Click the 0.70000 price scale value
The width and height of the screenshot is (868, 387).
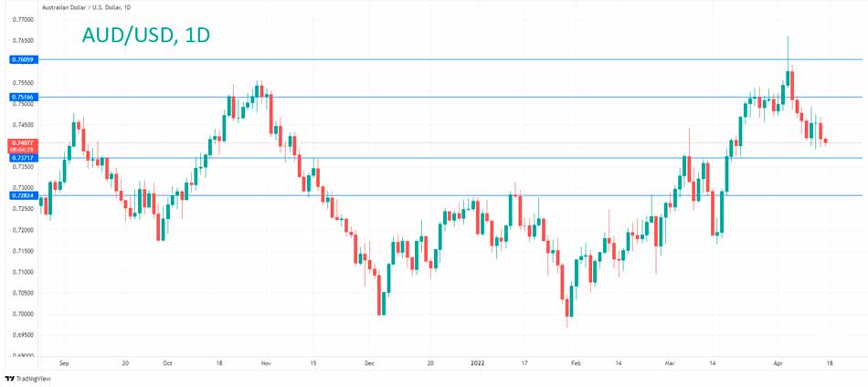click(x=24, y=314)
